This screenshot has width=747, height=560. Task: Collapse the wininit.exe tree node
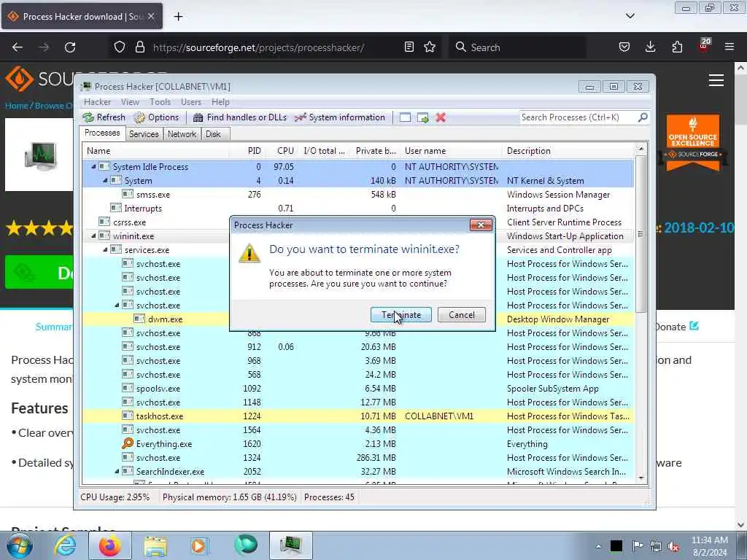coord(93,236)
